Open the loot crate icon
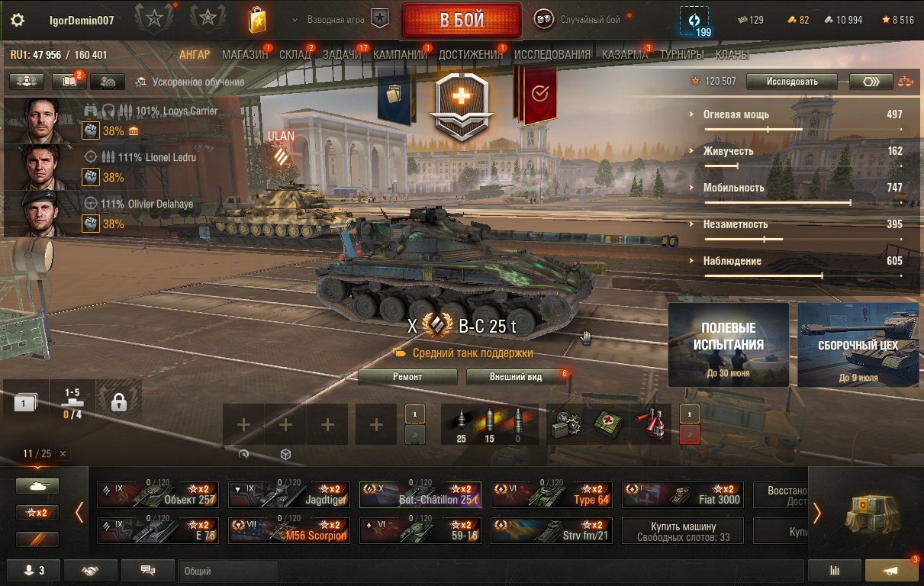 click(x=866, y=512)
